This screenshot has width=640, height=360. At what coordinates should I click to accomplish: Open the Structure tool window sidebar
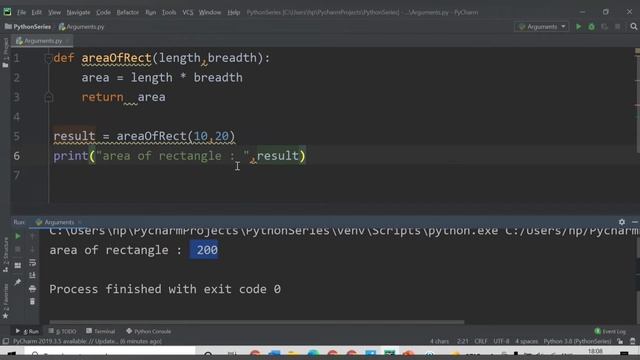[5, 255]
